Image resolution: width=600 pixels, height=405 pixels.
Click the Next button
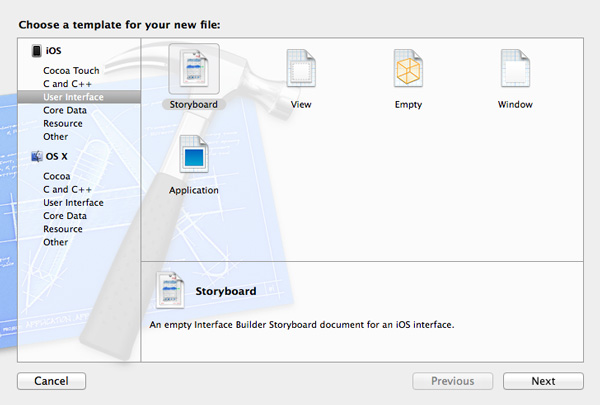click(543, 381)
